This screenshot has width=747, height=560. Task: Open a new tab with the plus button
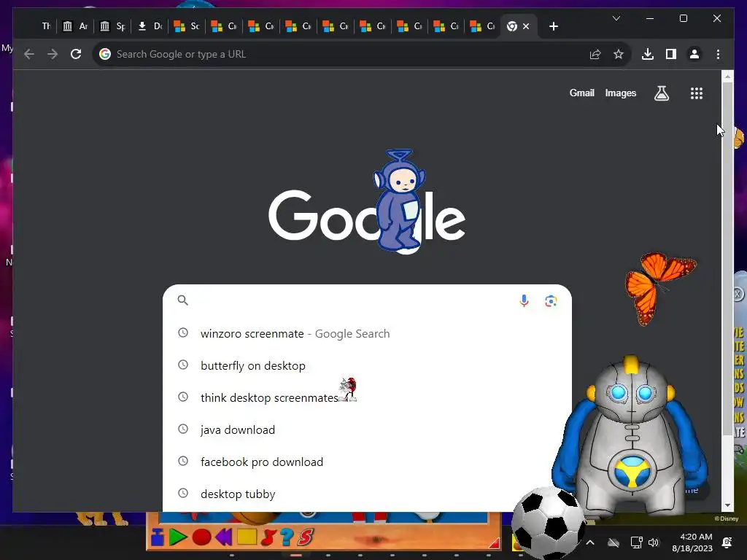point(553,26)
